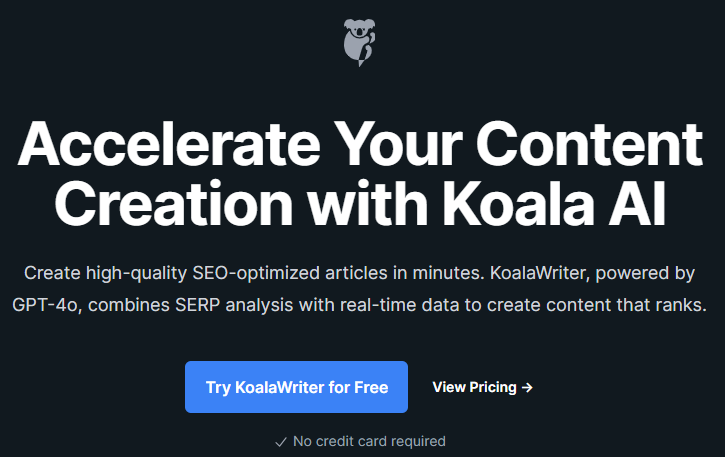Image resolution: width=725 pixels, height=457 pixels.
Task: Click the word Content in the headline
Action: tap(590, 143)
